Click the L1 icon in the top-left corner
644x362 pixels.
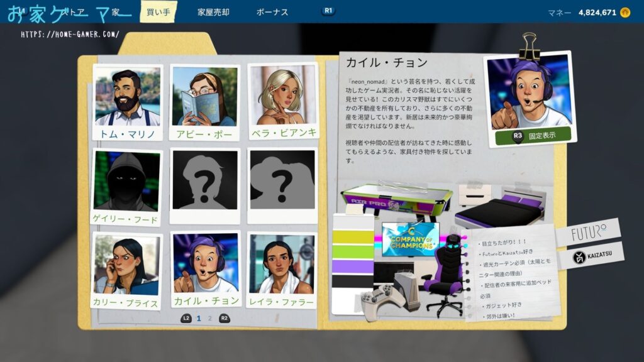tap(21, 11)
